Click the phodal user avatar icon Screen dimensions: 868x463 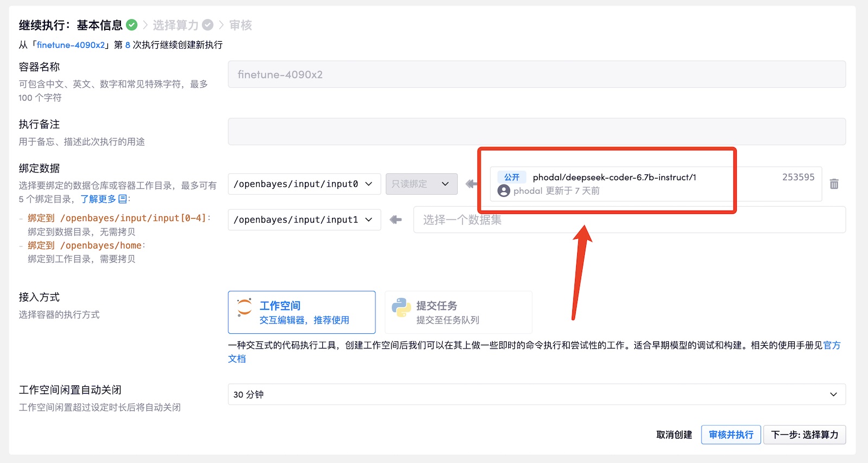[504, 191]
